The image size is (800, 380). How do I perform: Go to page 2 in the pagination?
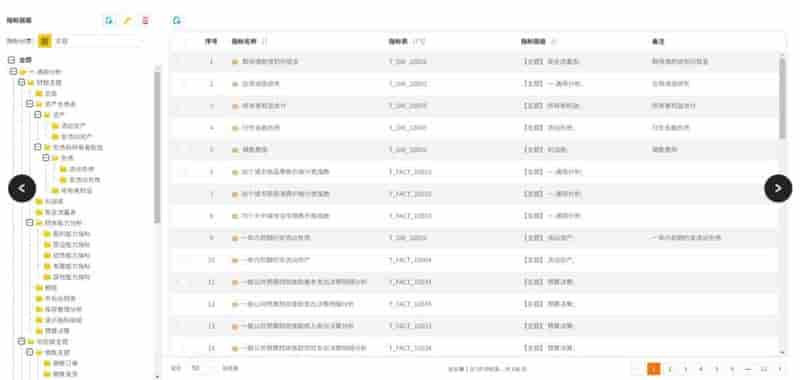click(670, 369)
